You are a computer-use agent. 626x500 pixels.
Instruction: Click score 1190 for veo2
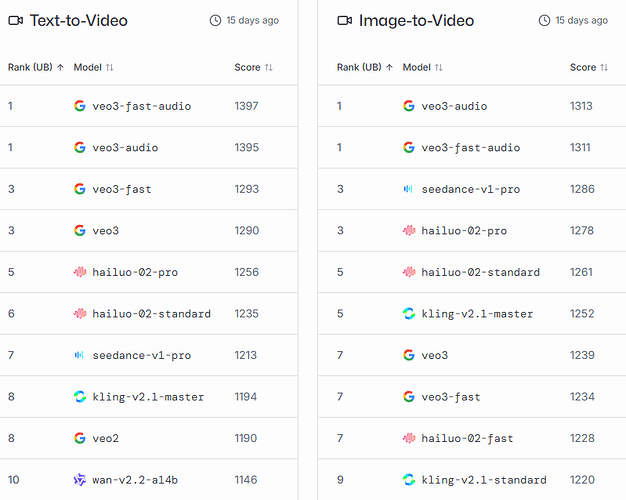pos(246,438)
